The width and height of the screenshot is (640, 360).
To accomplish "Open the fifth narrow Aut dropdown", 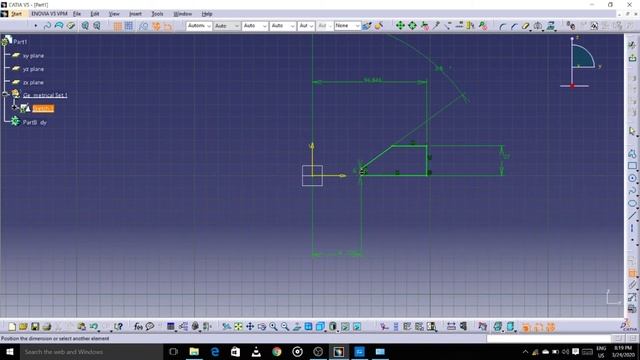I will click(x=306, y=26).
